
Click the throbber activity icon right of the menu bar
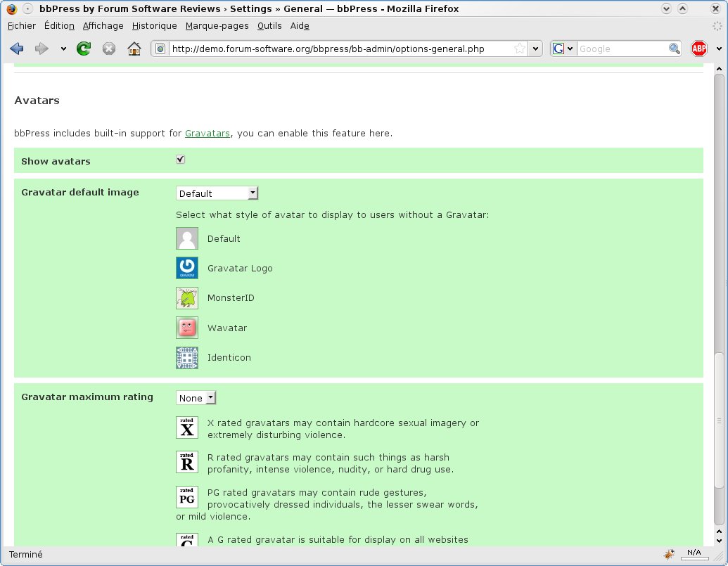[717, 26]
